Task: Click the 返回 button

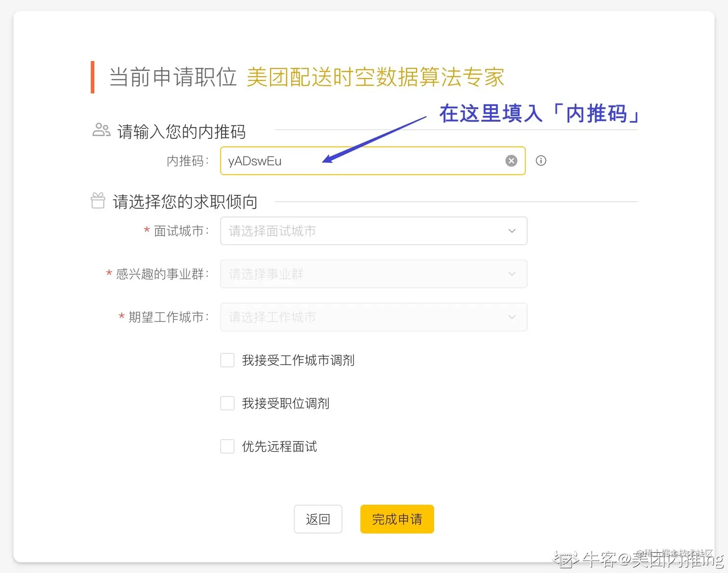Action: [x=318, y=519]
